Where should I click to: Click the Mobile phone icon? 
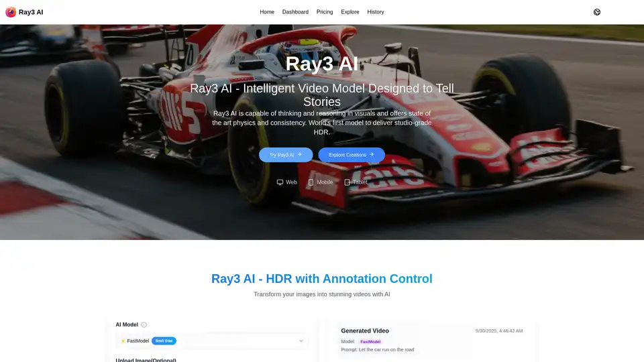[311, 182]
